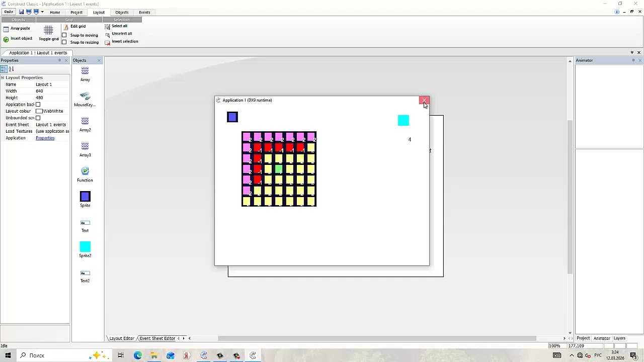Collapse the Layout Properties section

click(3, 77)
